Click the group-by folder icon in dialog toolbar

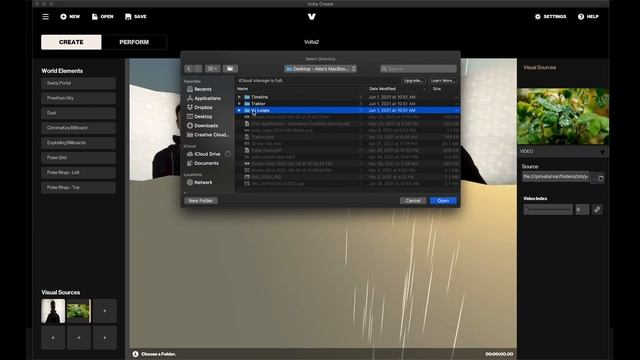tap(230, 69)
